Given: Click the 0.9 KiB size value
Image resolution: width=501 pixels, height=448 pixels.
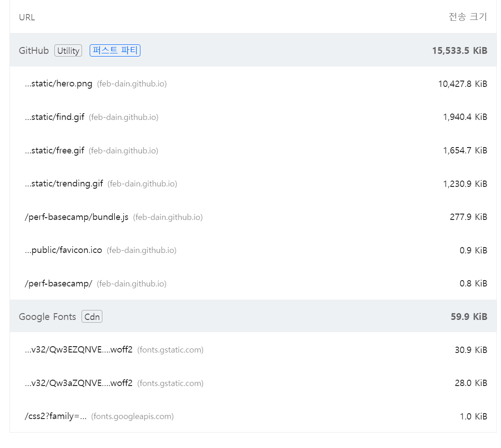Looking at the screenshot, I should [473, 251].
